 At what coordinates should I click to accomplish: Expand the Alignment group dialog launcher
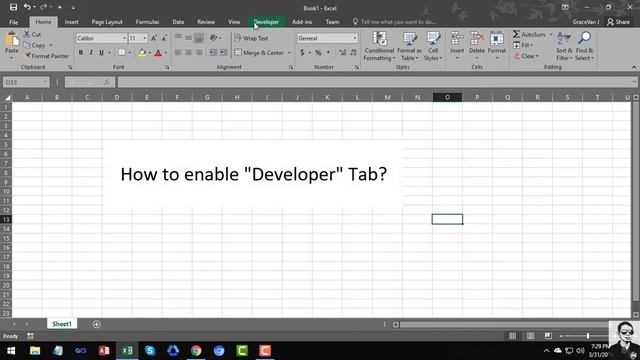tap(291, 67)
